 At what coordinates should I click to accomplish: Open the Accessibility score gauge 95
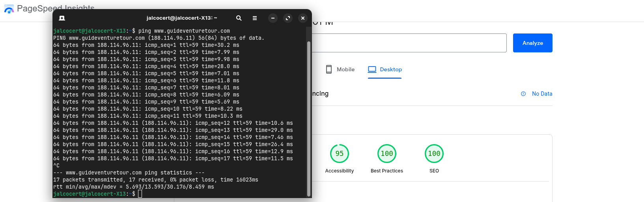340,154
